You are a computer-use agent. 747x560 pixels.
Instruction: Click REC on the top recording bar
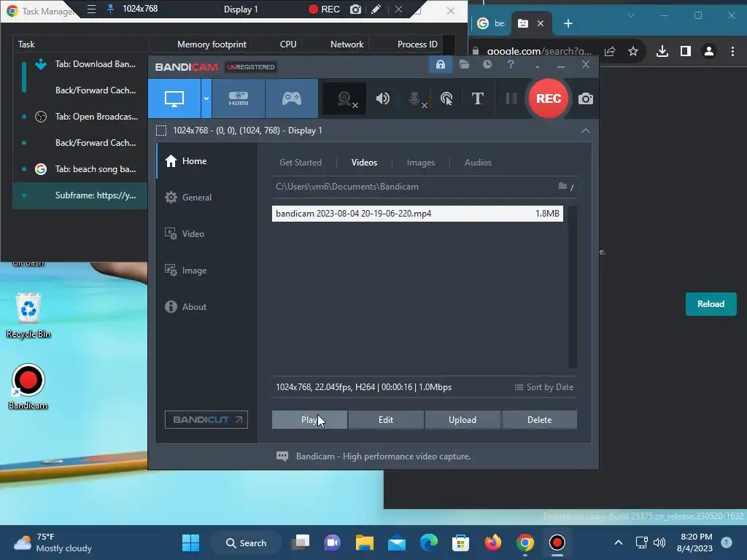(324, 9)
